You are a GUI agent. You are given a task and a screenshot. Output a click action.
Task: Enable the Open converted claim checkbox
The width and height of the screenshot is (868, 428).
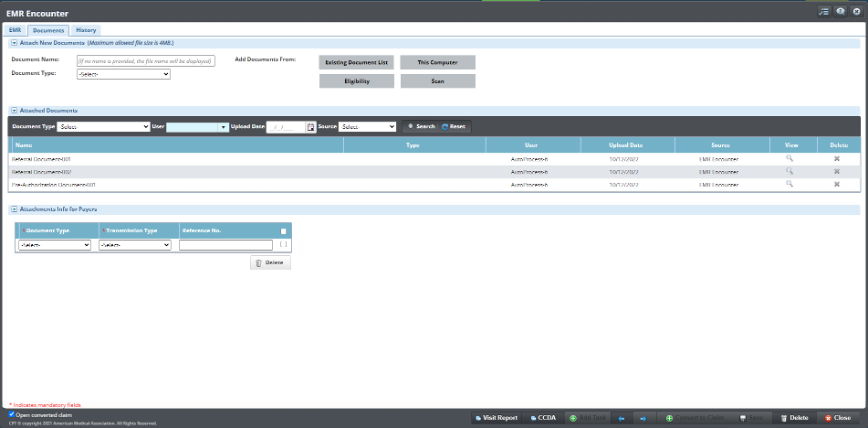pos(12,414)
